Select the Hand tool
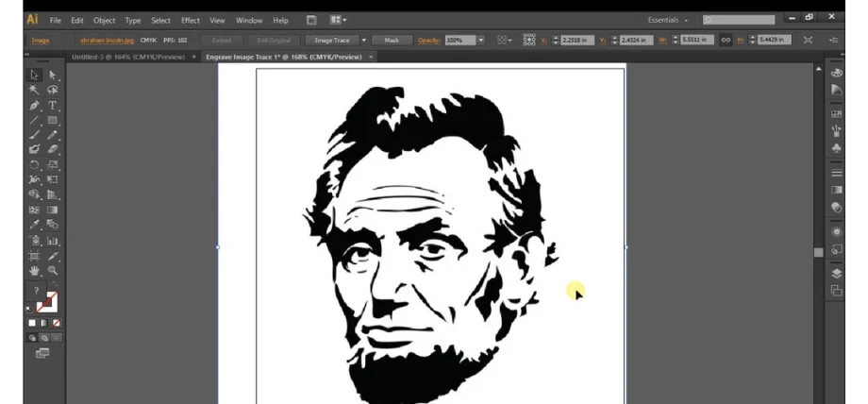The width and height of the screenshot is (868, 404). (x=34, y=271)
